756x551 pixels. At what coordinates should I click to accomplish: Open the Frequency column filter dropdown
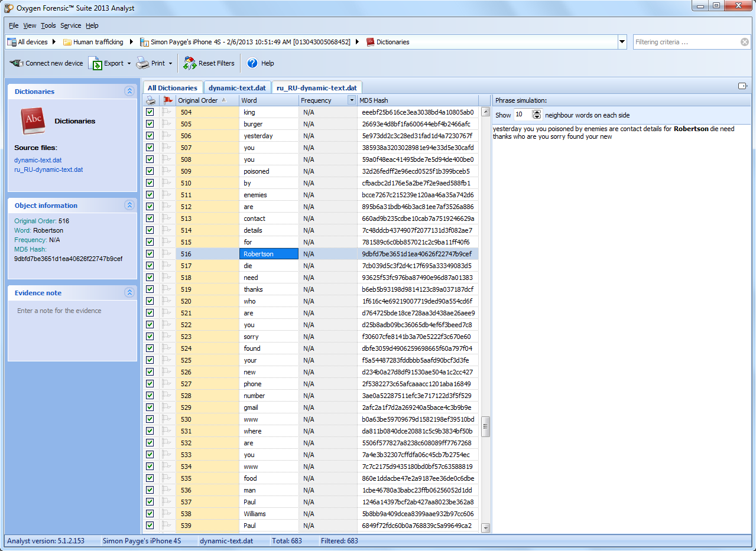pyautogui.click(x=352, y=100)
